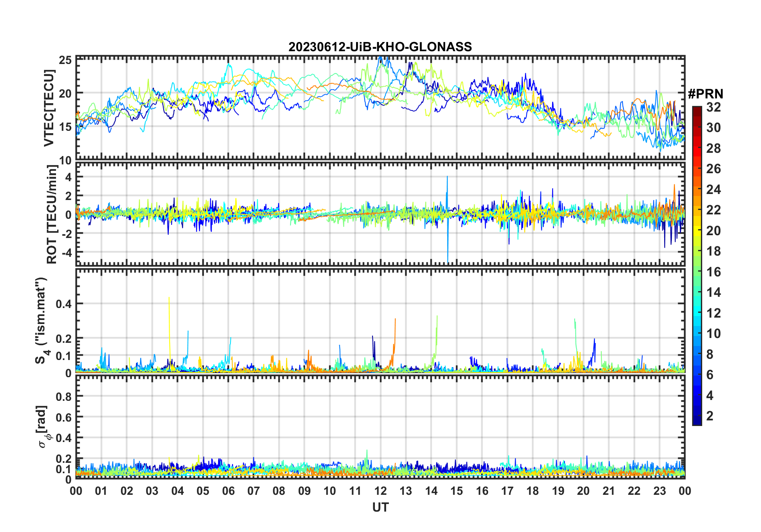
Task: Select the #PRN colorbar title
Action: tap(705, 94)
